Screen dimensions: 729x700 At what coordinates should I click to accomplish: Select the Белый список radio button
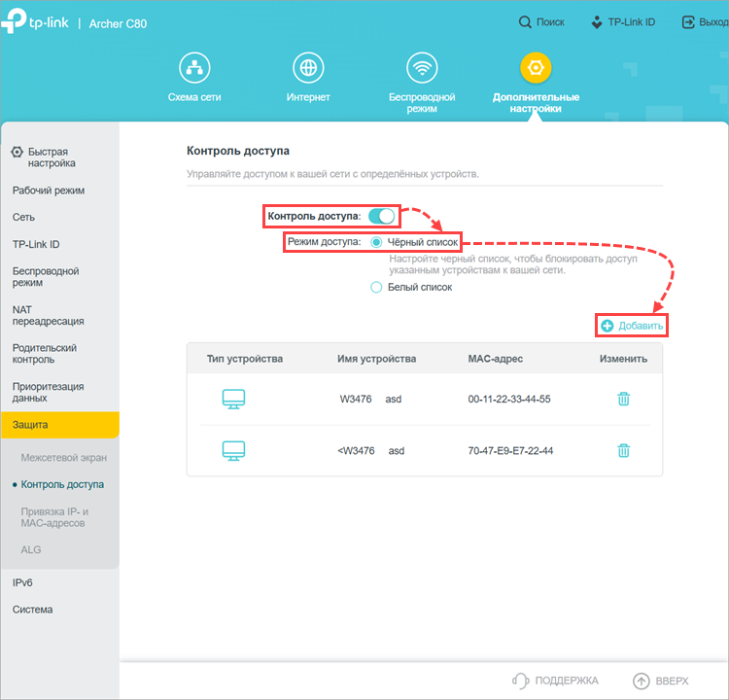point(376,287)
